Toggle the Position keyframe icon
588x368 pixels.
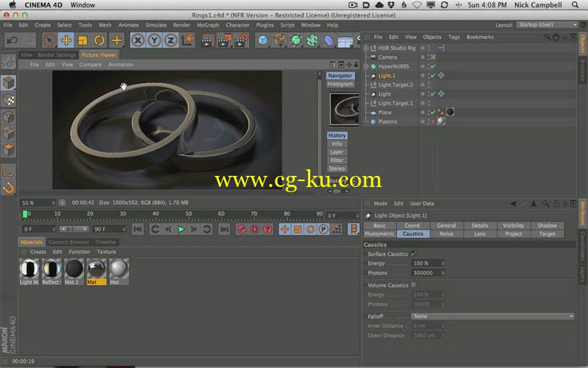pos(284,229)
